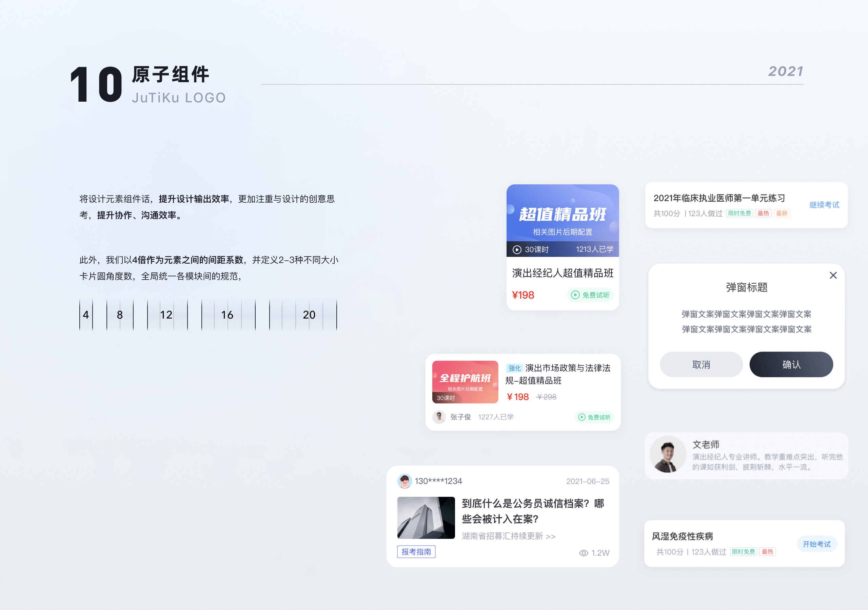Select the 强化 label on the law course card
Viewport: 868px width, 610px height.
point(515,368)
